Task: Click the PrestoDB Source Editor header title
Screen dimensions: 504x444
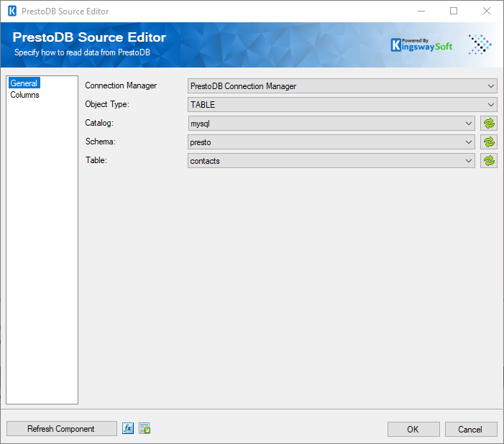Action: 89,37
